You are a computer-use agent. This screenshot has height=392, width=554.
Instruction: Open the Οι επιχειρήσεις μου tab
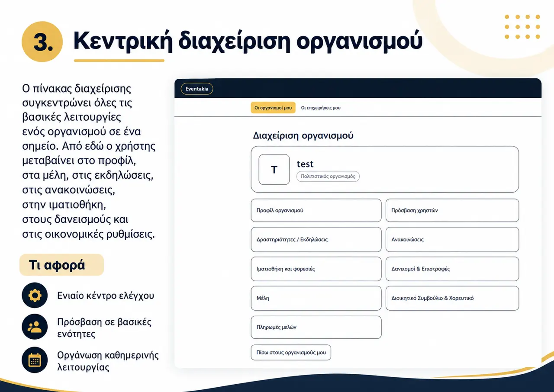coord(321,108)
